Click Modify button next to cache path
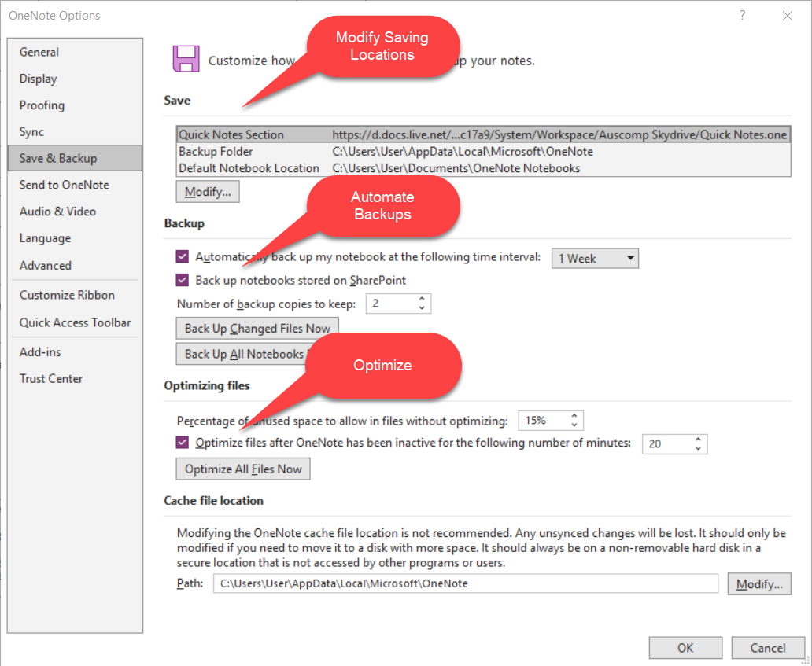This screenshot has height=666, width=812. [x=759, y=583]
